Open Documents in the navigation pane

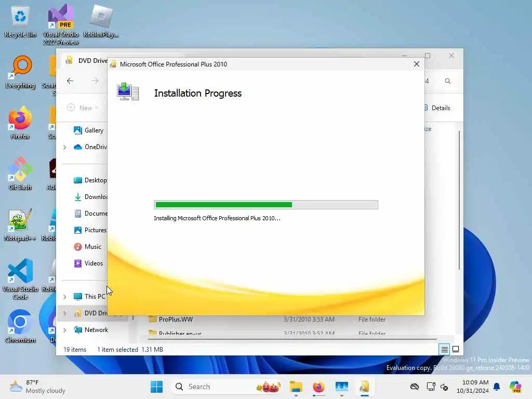coord(90,214)
